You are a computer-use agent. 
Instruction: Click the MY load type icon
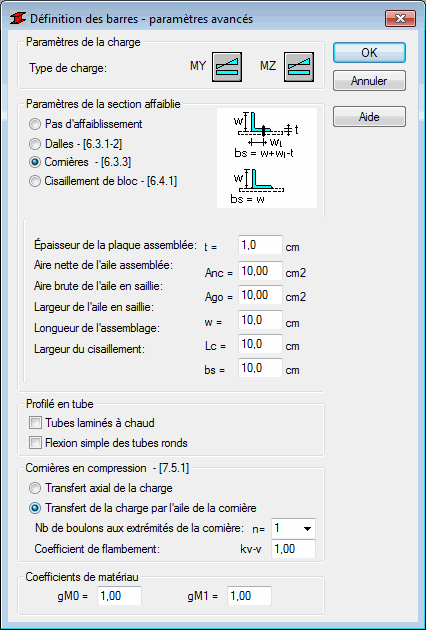coord(227,67)
